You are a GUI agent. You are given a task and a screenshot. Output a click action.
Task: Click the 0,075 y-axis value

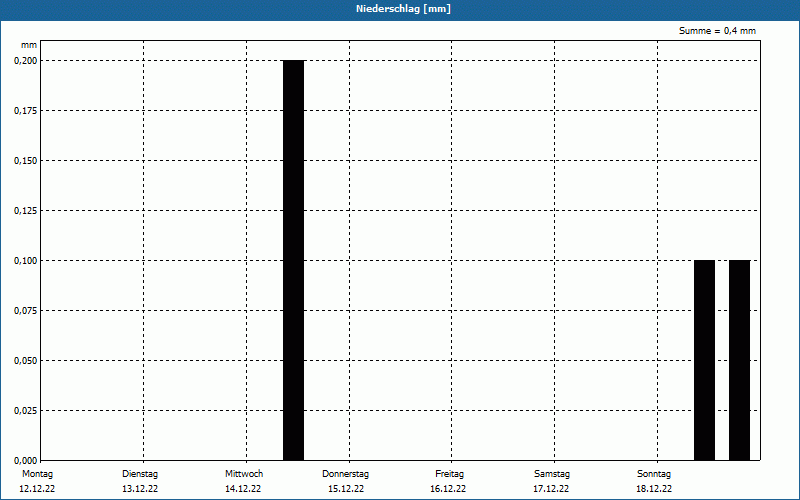[x=26, y=311]
